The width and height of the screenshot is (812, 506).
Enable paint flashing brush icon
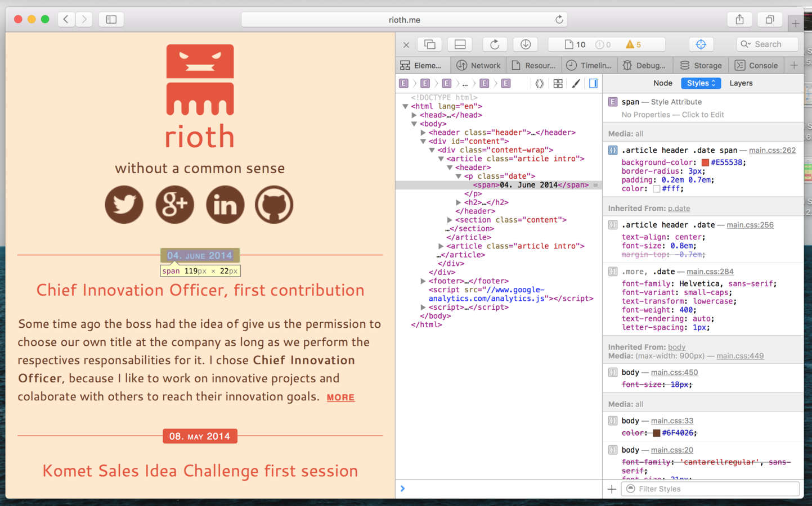pos(576,83)
